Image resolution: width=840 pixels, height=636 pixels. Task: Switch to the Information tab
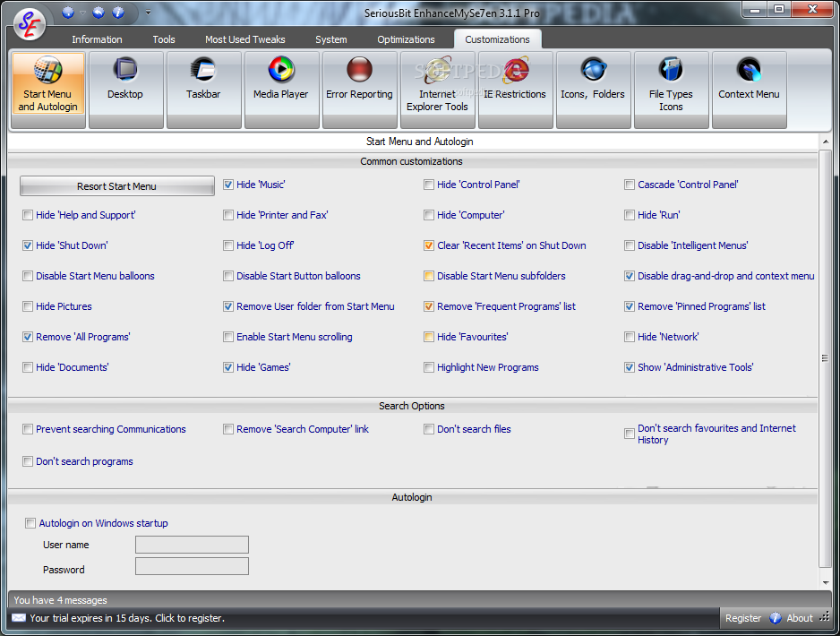[97, 39]
